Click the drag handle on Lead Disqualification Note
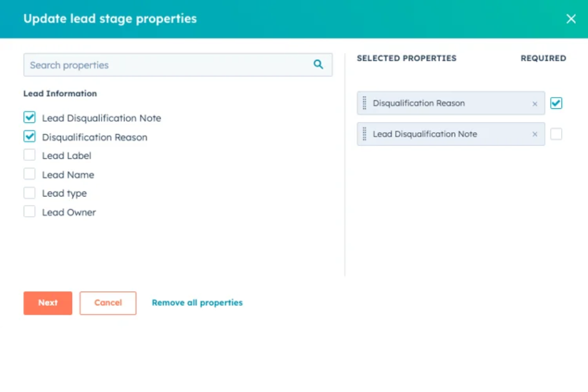The height and width of the screenshot is (392, 588). pyautogui.click(x=365, y=134)
